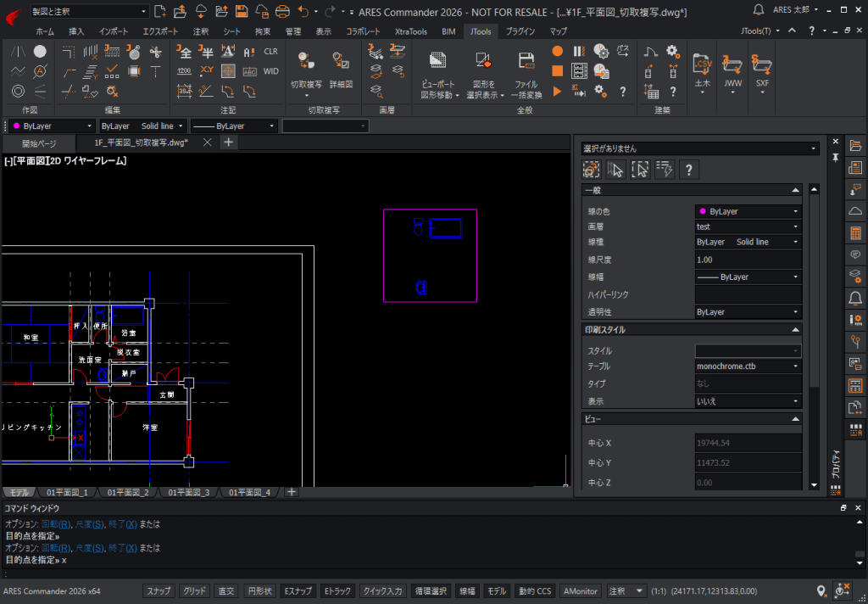This screenshot has height=604, width=868.
Task: Click the orange record circle icon
Action: coord(558,51)
